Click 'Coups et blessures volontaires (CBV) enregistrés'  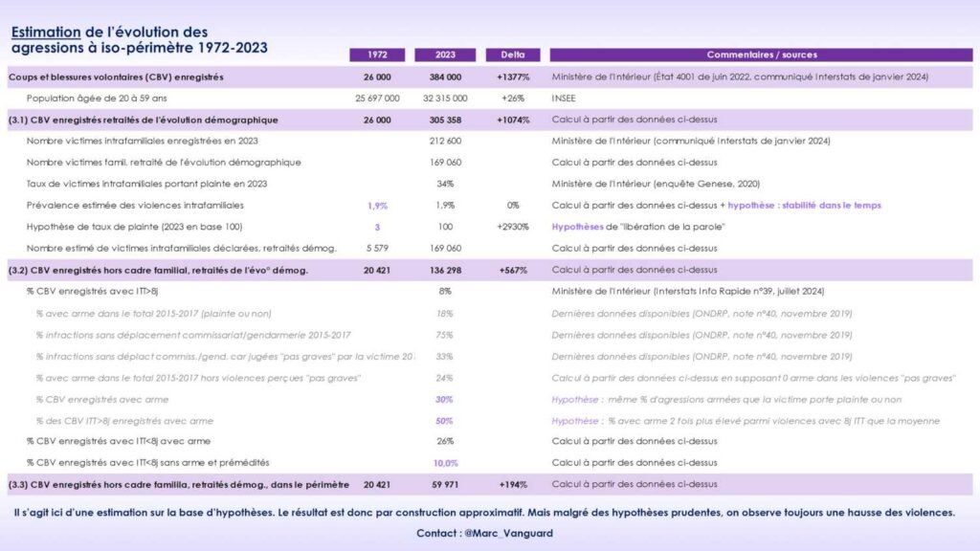tap(116, 77)
